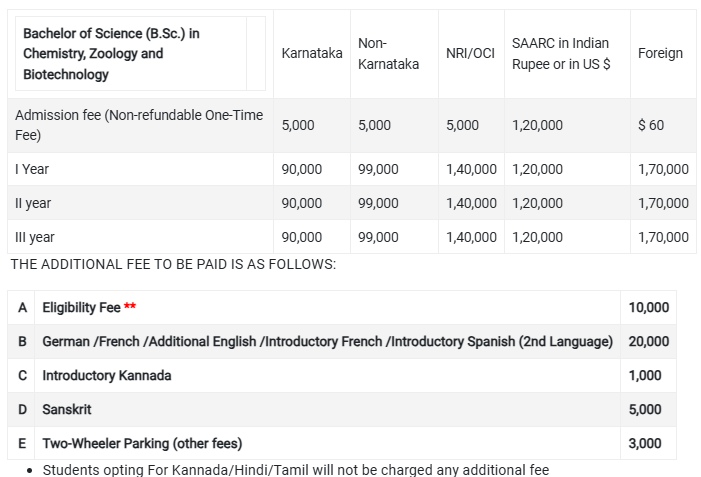The width and height of the screenshot is (701, 477).
Task: Click Non-Karnataka's 99,000 fee for II year
Action: click(x=378, y=203)
